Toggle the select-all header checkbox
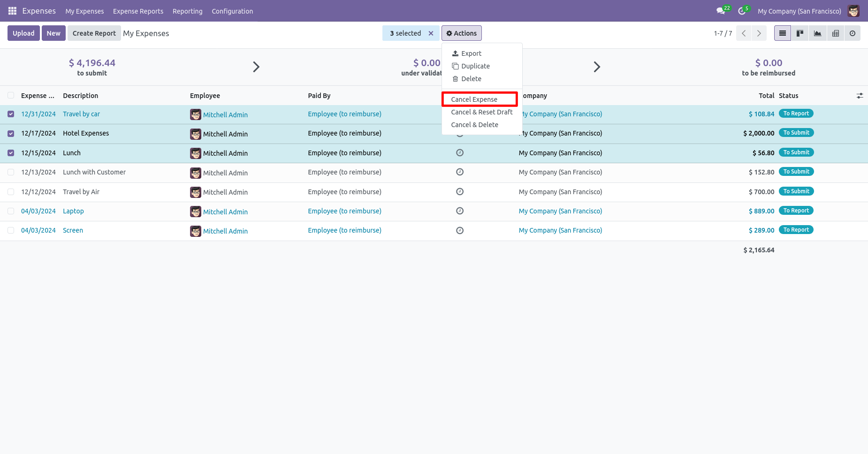Screen dimensions: 868x454 coord(11,96)
